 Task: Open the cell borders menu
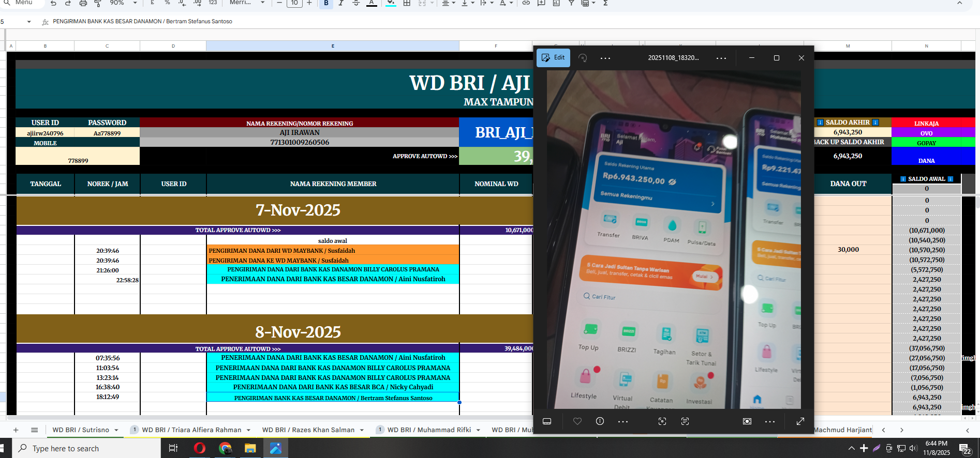[x=407, y=3]
